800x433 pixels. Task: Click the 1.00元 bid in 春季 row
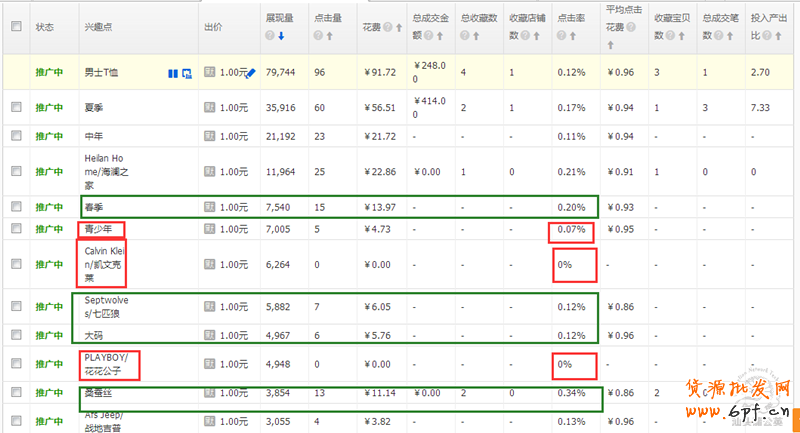tap(234, 207)
